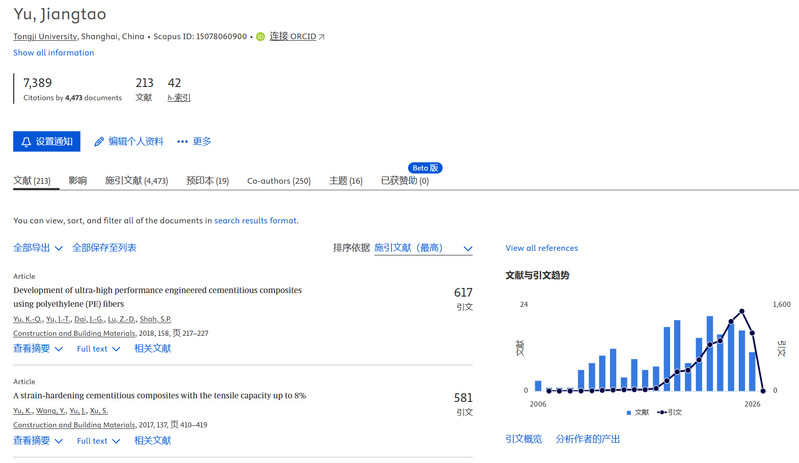Click the pencil icon beside 编辑个人资料
Screen dimensions: 799x463
[99, 142]
